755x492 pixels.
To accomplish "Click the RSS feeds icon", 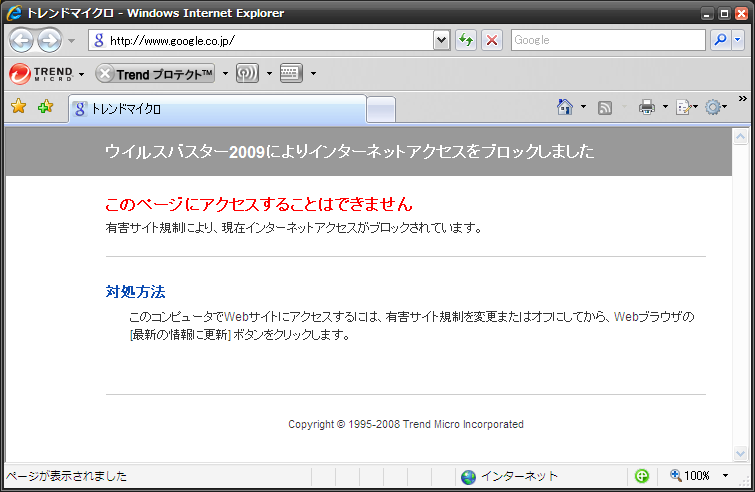I will (605, 108).
